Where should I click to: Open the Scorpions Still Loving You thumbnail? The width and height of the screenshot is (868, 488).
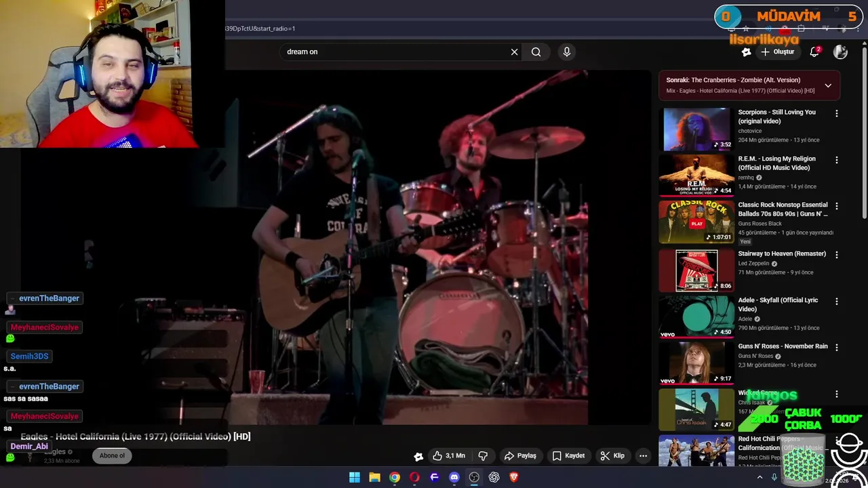pyautogui.click(x=696, y=129)
